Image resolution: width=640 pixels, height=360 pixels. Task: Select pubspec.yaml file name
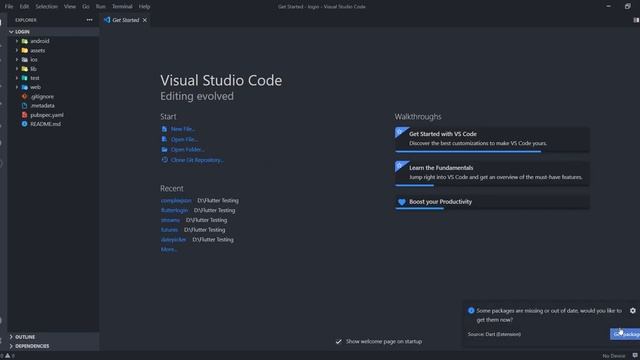coord(47,115)
